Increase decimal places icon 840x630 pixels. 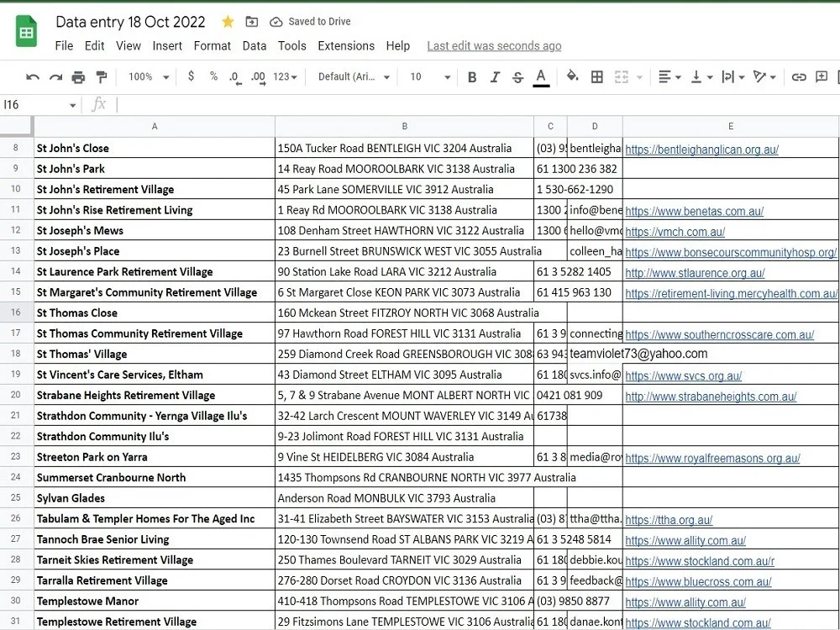pos(258,77)
